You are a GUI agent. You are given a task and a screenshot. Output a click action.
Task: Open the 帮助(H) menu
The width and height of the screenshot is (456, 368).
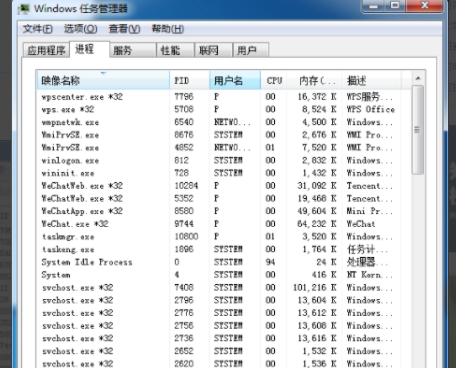tap(168, 29)
